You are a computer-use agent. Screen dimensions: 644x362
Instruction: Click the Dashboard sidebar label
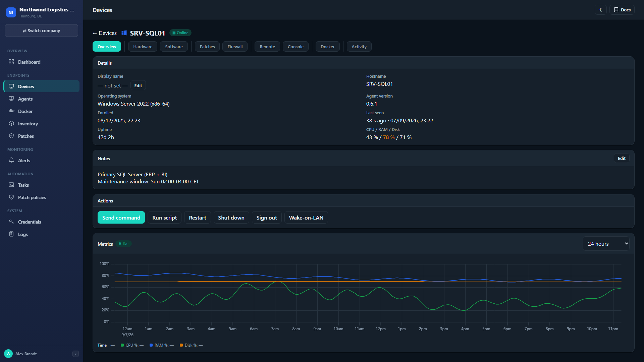point(29,62)
